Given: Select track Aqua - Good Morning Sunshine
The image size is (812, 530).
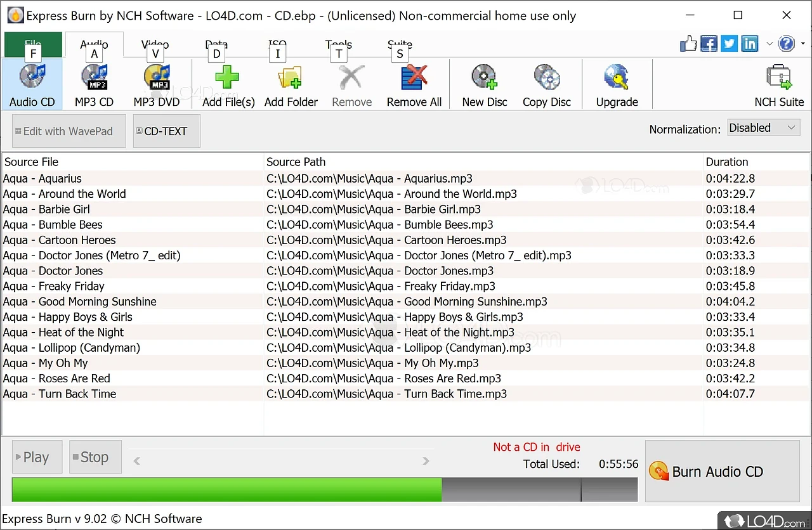Looking at the screenshot, I should tap(79, 302).
